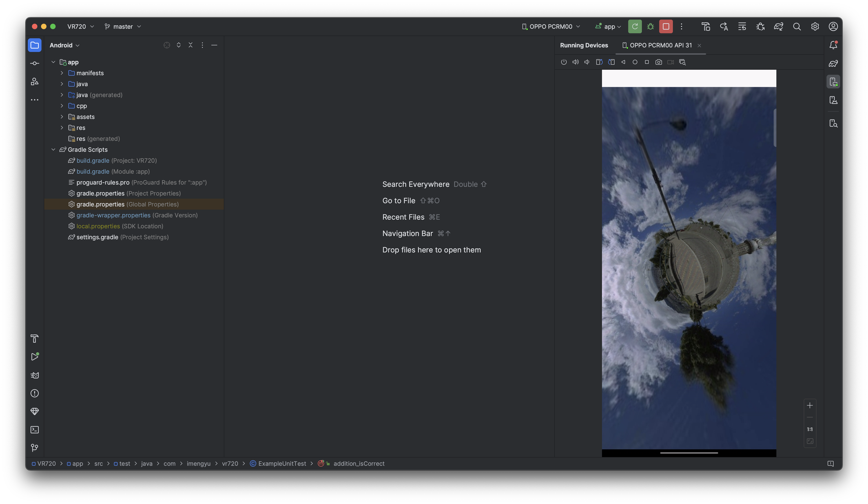Expand the manifests folder

[x=62, y=73]
